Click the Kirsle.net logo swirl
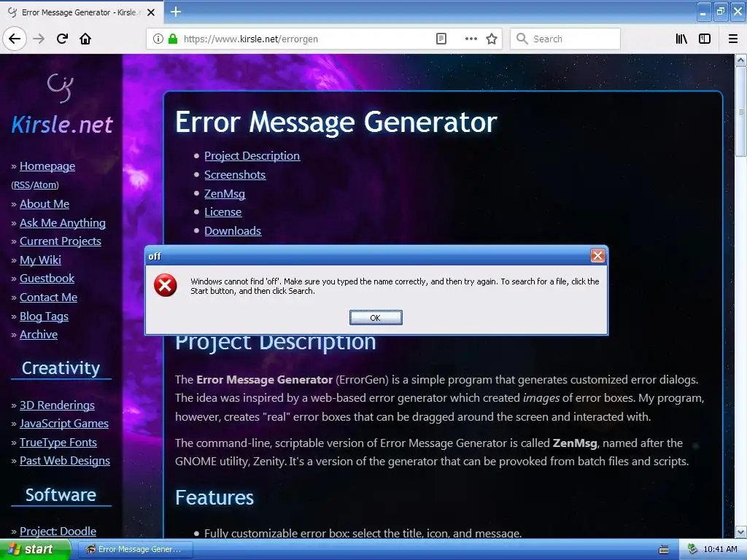 [61, 87]
